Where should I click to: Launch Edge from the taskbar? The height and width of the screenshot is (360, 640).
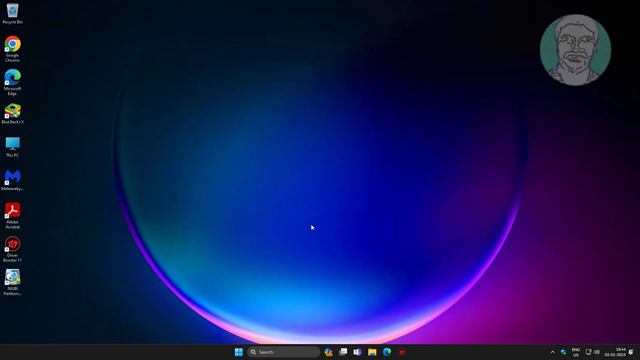[x=387, y=352]
